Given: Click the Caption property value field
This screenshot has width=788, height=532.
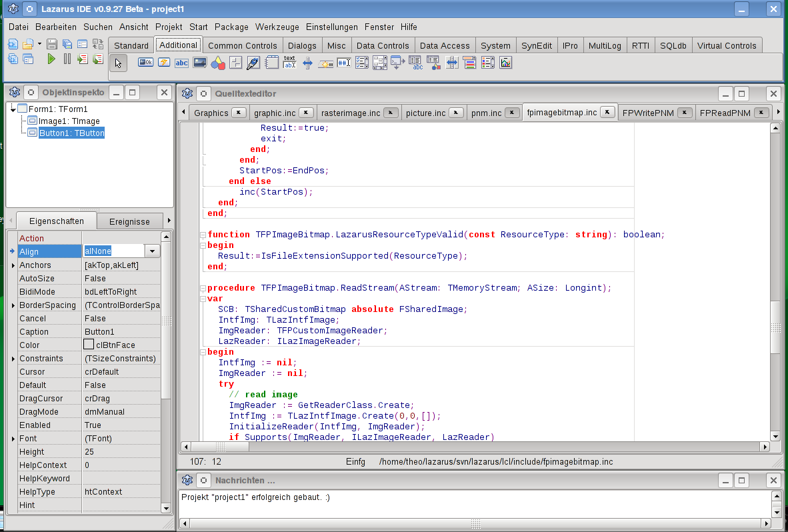Looking at the screenshot, I should (x=121, y=331).
